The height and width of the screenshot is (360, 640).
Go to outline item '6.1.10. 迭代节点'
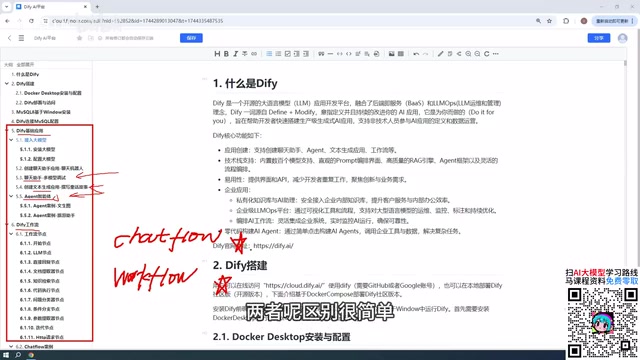pos(37,328)
